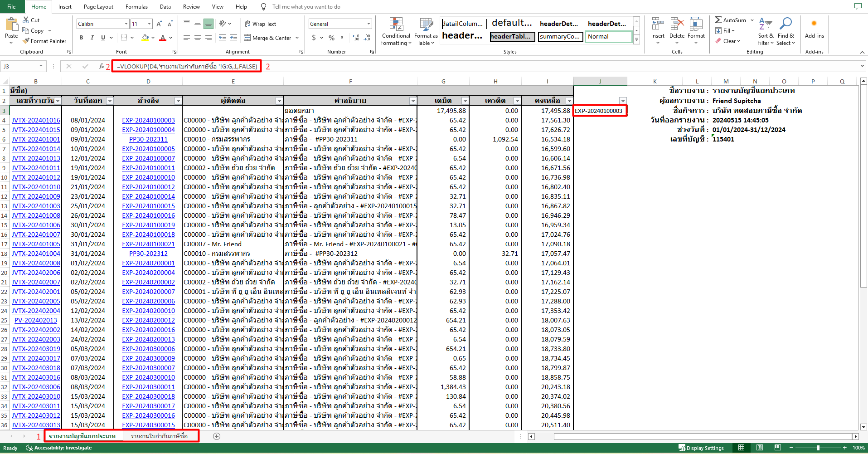Click the Decrease Indent icon
The height and width of the screenshot is (454, 868).
click(223, 38)
